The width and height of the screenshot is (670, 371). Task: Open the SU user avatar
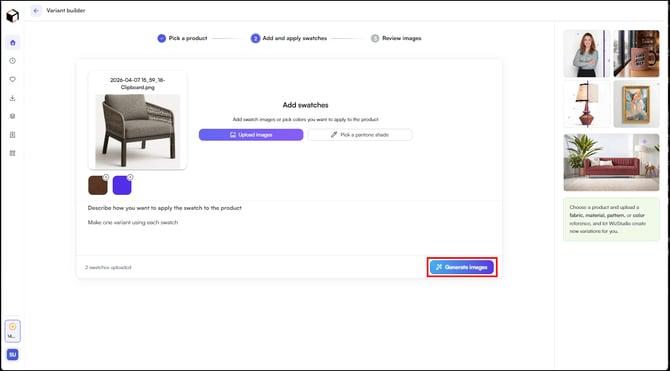click(x=12, y=355)
